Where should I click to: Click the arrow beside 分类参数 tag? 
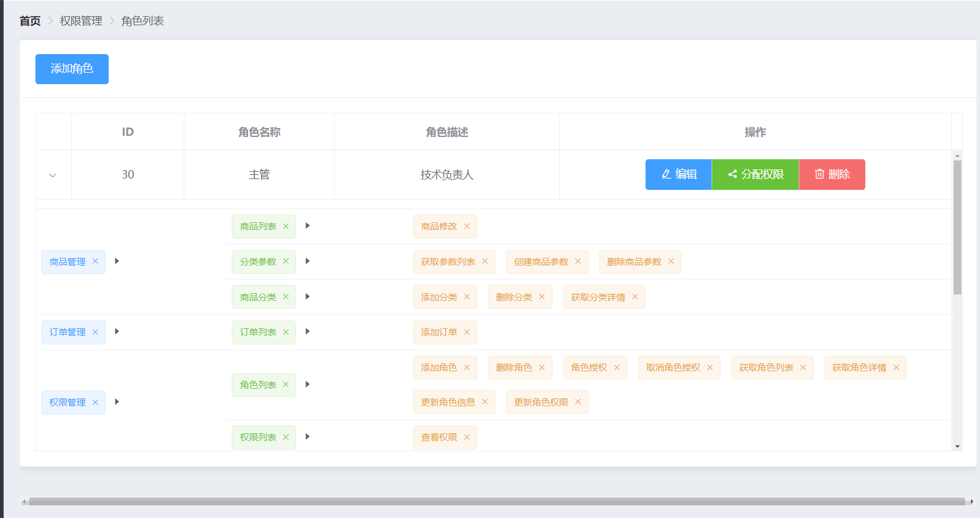tap(307, 261)
